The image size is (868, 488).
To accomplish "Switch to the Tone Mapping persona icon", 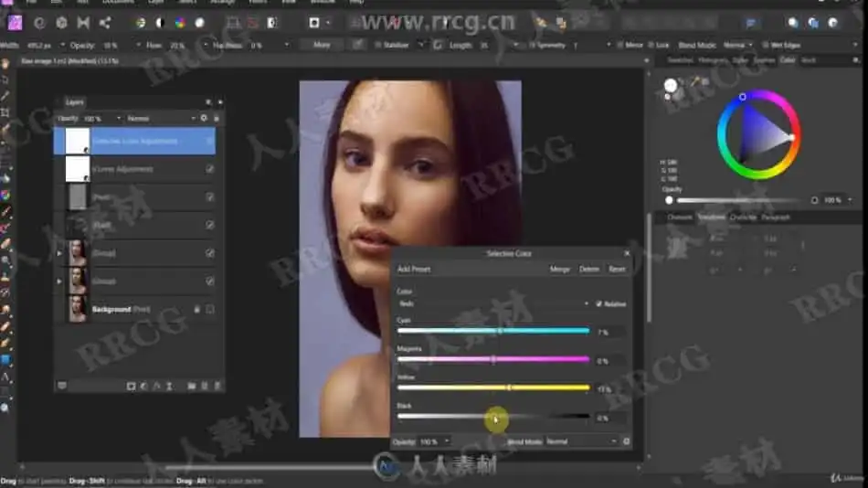I will coord(83,23).
